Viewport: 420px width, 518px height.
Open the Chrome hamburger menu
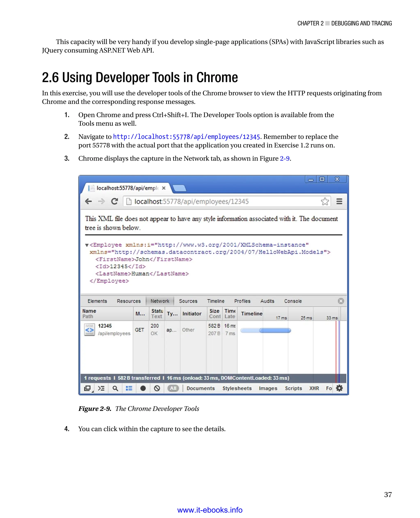coord(339,201)
